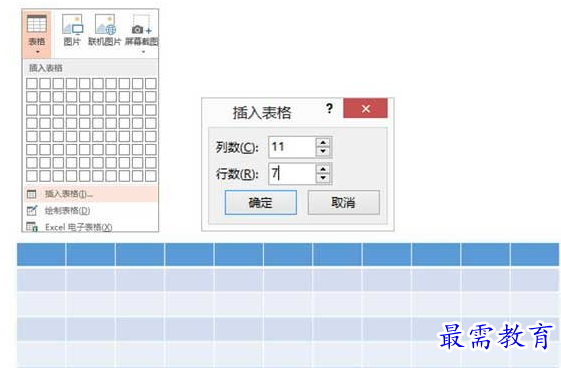This screenshot has width=561, height=368.
Task: Click the ? help button in dialog
Action: point(329,108)
